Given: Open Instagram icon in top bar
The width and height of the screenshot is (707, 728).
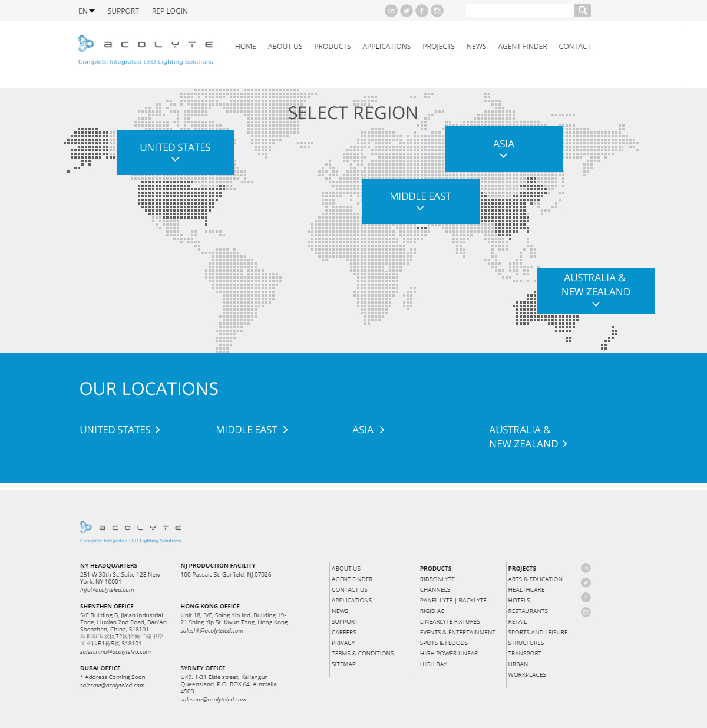Looking at the screenshot, I should click(x=437, y=11).
